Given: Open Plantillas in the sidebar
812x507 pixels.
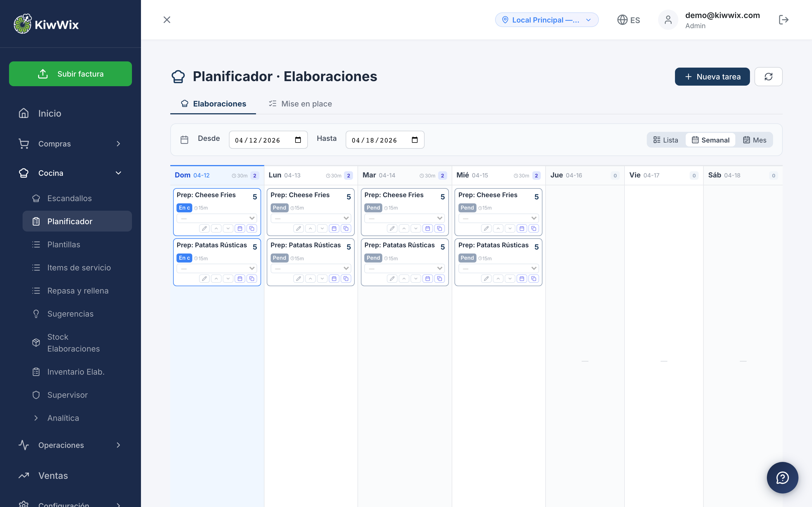Looking at the screenshot, I should (64, 244).
